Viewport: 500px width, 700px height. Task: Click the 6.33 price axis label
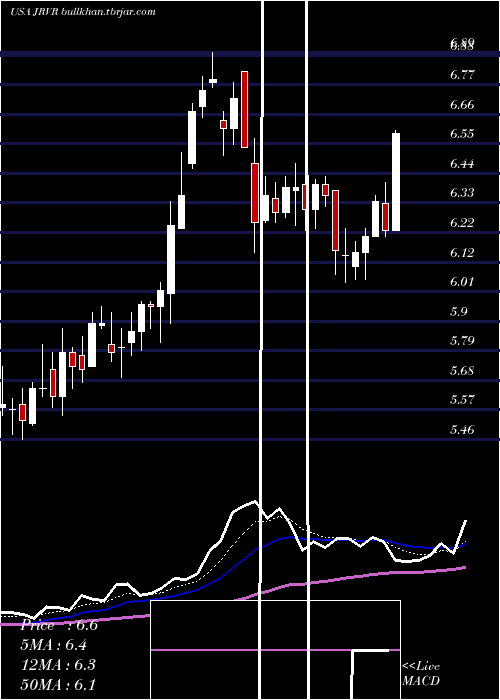coord(462,192)
